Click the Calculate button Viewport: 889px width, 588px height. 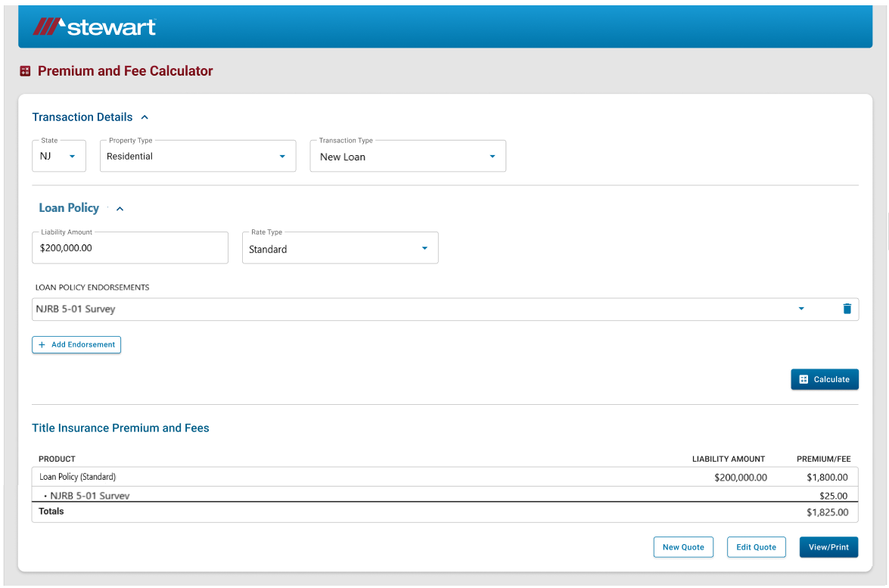(825, 379)
